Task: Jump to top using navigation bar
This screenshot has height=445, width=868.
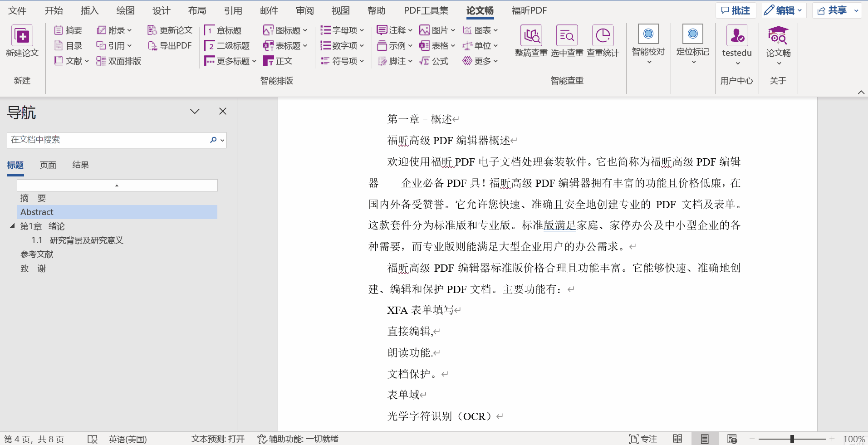Action: tap(117, 185)
